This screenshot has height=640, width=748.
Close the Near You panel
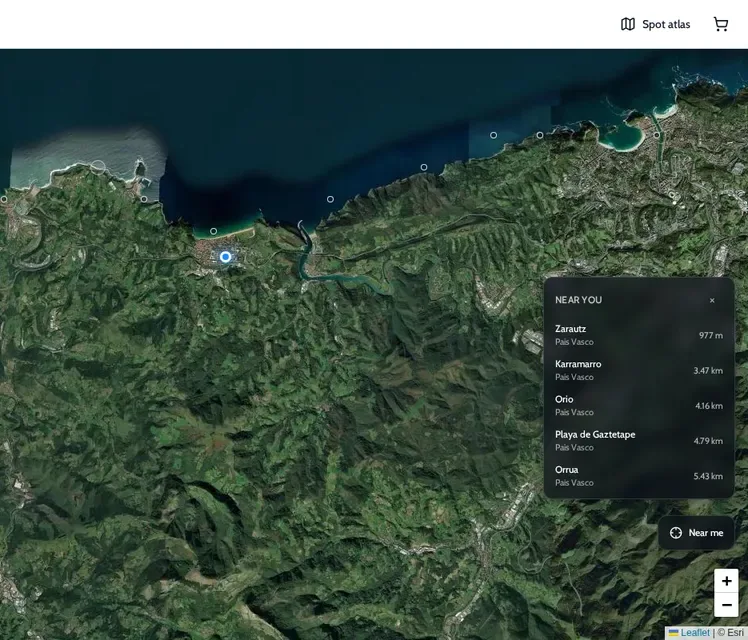coord(712,300)
